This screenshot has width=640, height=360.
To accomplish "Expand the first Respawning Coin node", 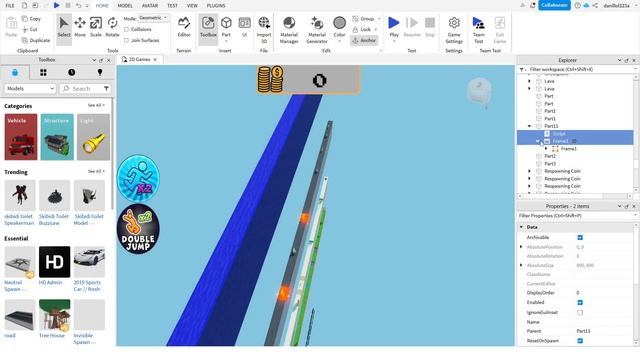I will (x=530, y=171).
